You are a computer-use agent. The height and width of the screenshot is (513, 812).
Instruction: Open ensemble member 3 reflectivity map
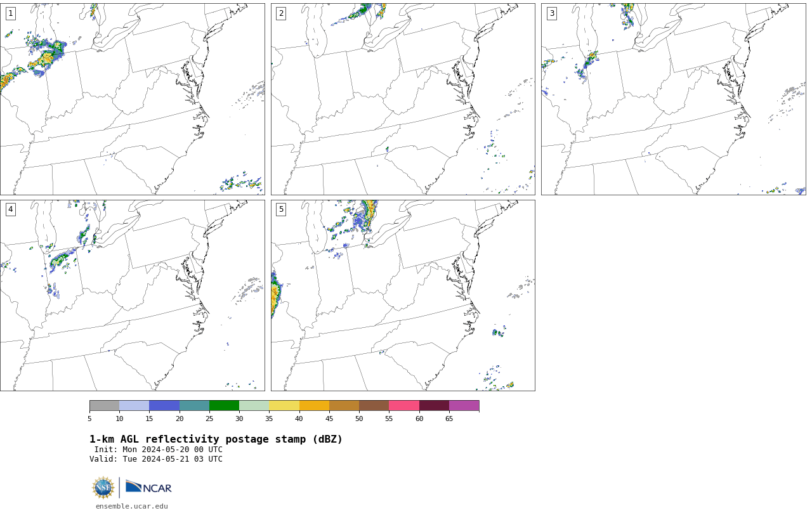pyautogui.click(x=673, y=99)
